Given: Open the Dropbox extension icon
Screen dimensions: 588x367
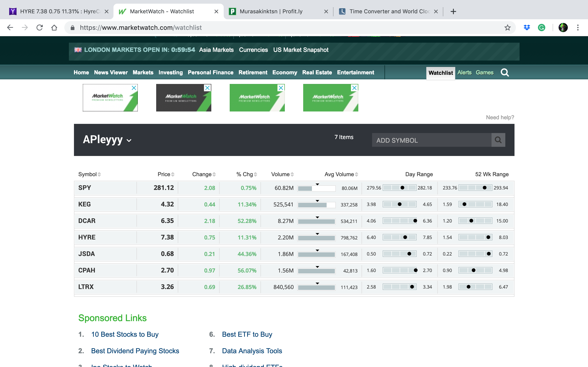Looking at the screenshot, I should coord(526,28).
